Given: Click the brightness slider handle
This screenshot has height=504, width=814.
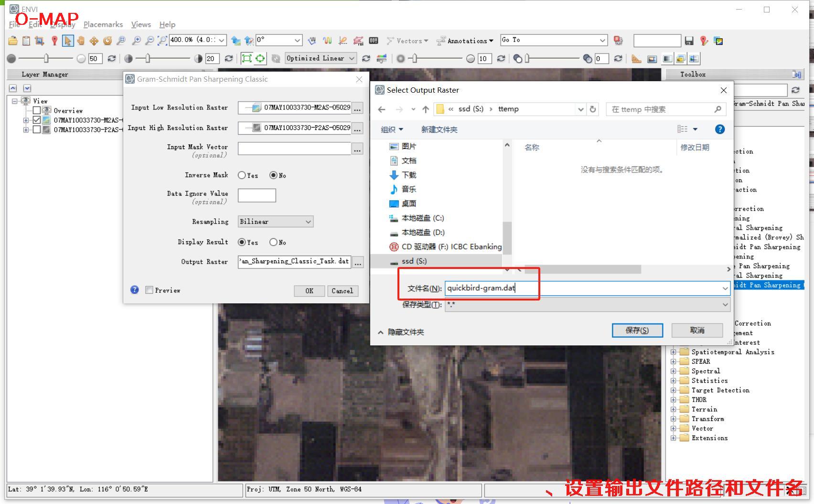Looking at the screenshot, I should pyautogui.click(x=46, y=58).
